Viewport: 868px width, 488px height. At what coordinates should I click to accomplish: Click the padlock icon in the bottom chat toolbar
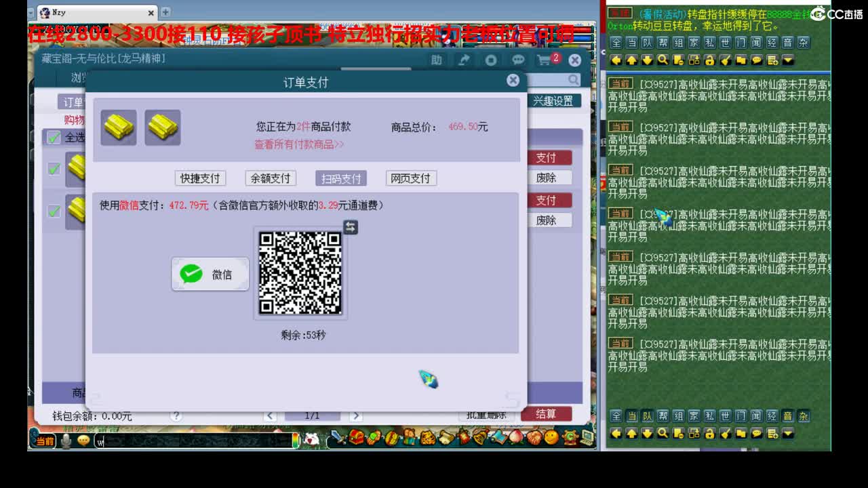(x=709, y=433)
